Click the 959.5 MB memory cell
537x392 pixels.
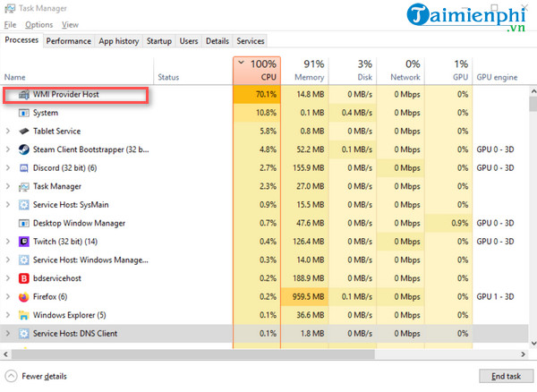point(305,297)
